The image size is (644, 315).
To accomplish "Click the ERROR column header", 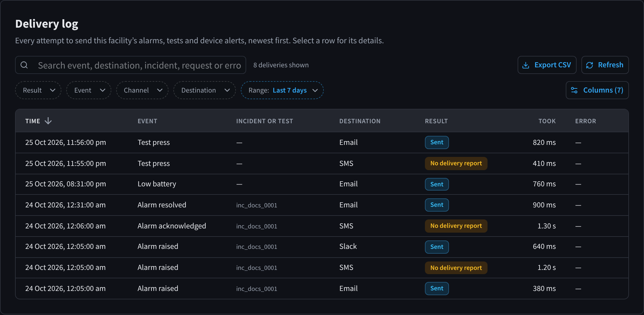I will [586, 121].
